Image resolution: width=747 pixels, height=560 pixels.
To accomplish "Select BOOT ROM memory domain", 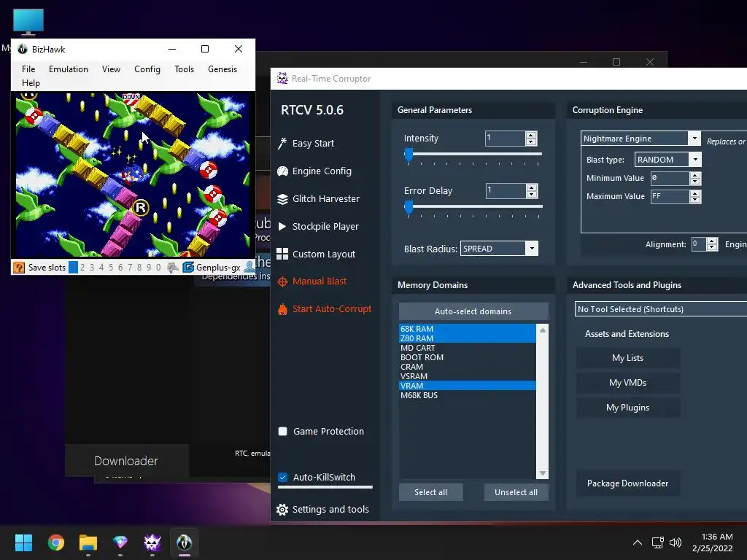I will tap(468, 357).
